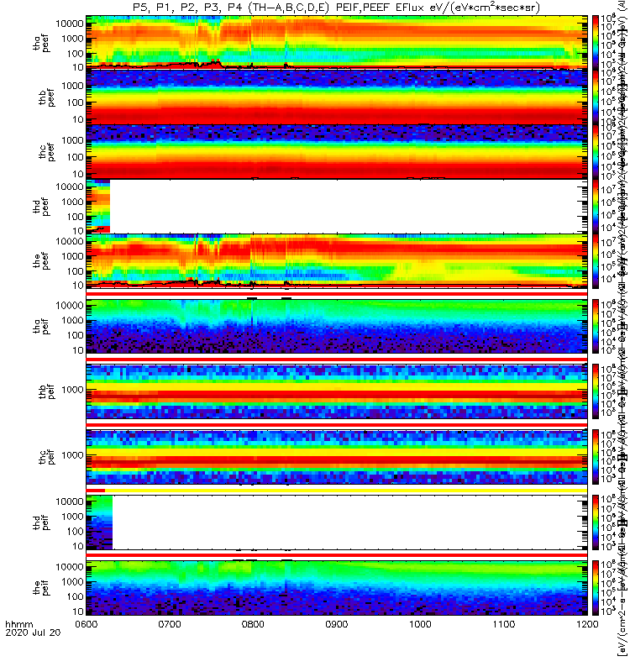This screenshot has height=672, width=630.
Task: Click the 1000 tick label on thb peif
Action: pyautogui.click(x=72, y=390)
